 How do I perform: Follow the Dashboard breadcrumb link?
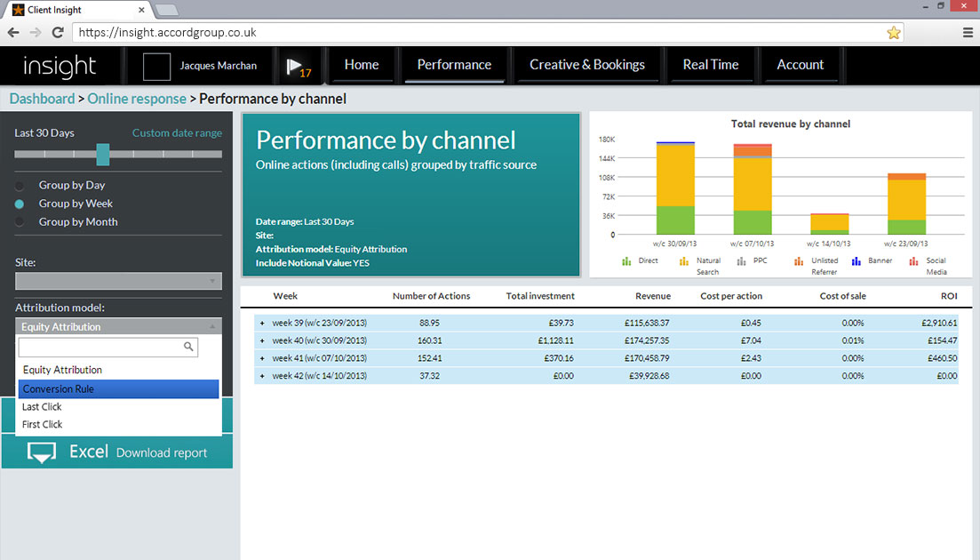tap(42, 99)
